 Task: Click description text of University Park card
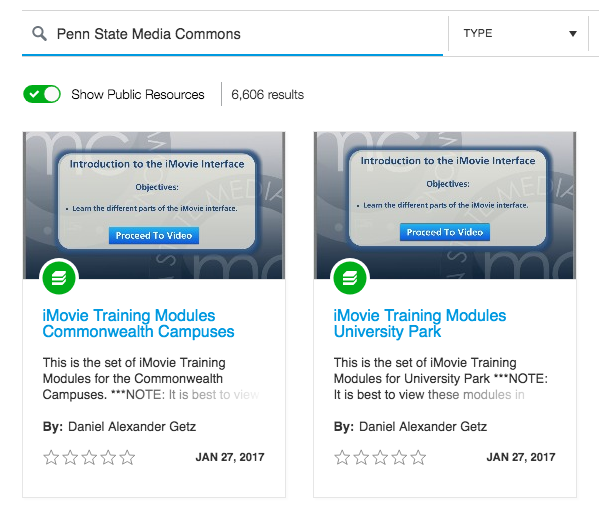[441, 378]
